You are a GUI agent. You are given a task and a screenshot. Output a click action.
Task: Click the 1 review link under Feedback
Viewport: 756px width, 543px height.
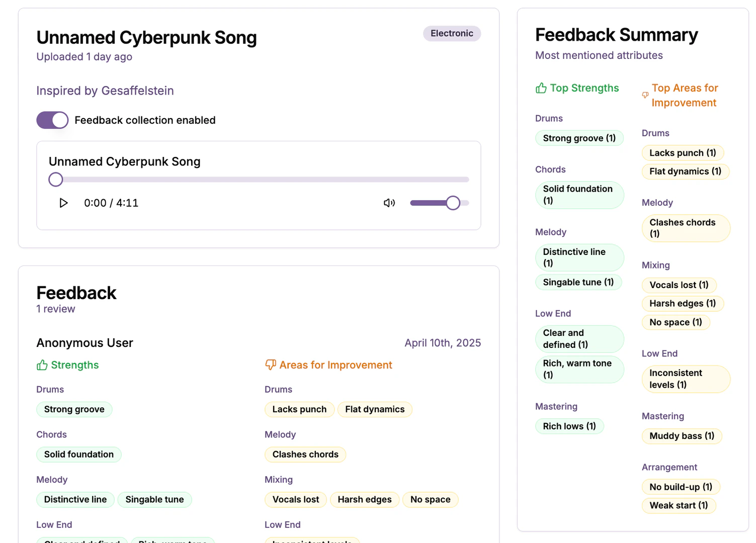pos(56,309)
